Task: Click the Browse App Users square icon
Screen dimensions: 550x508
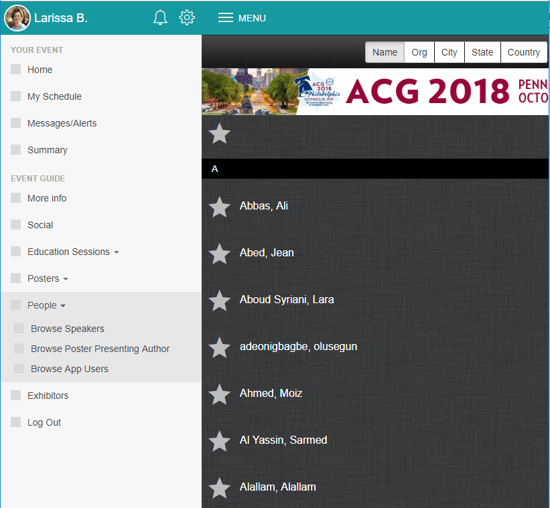Action: 19,368
